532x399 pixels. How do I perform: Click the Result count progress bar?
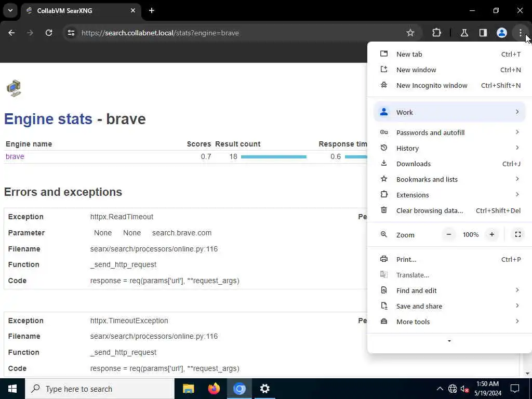(x=273, y=157)
